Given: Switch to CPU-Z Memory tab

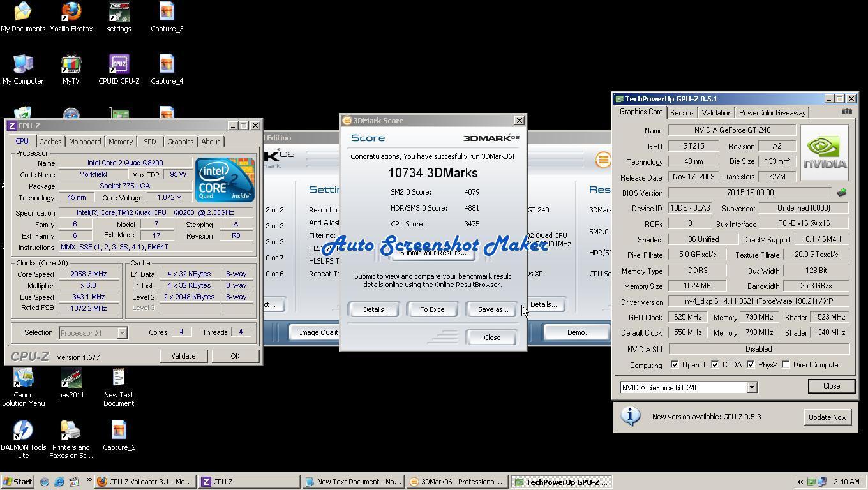Looking at the screenshot, I should (121, 142).
